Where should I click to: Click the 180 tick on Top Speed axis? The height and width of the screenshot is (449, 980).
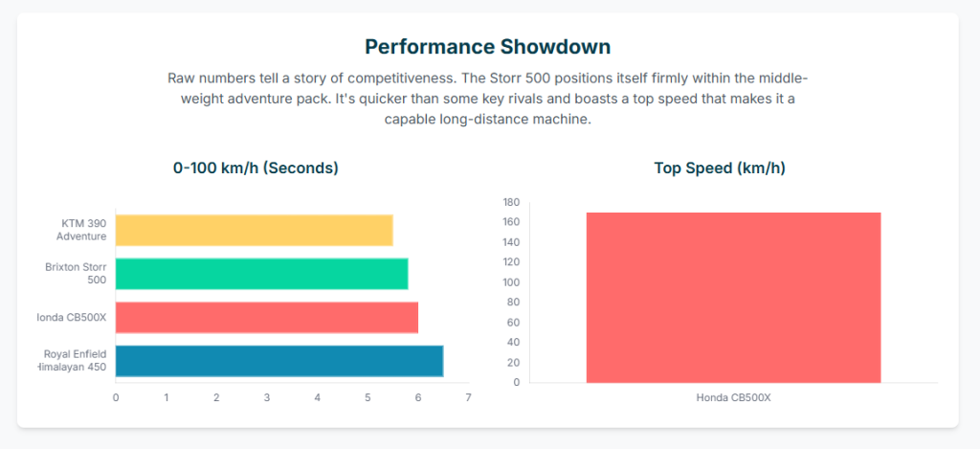point(510,202)
